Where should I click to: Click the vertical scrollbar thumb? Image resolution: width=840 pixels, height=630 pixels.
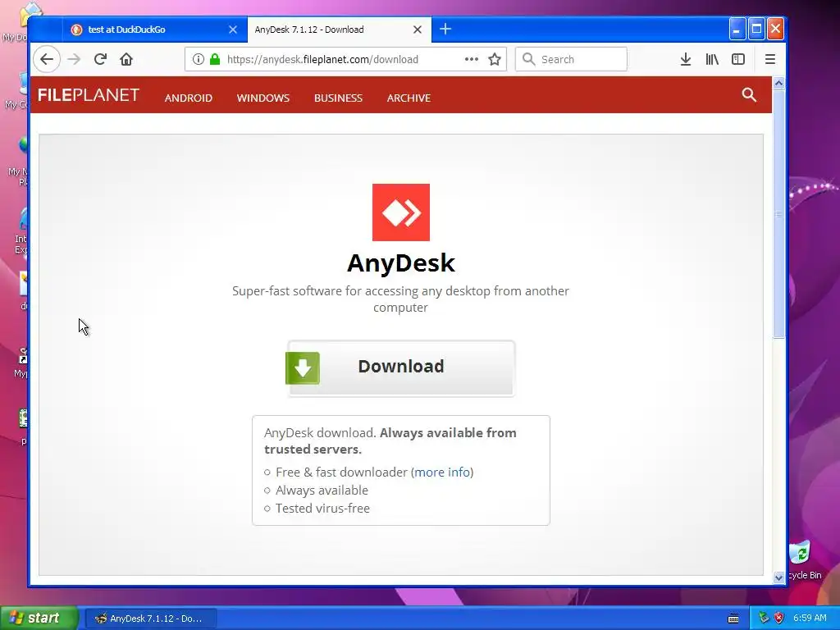click(x=779, y=214)
